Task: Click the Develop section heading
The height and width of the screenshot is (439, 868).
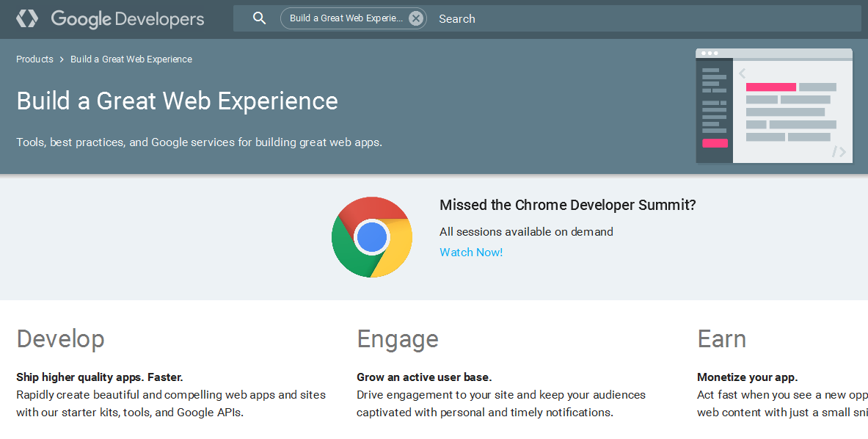Action: pos(60,339)
